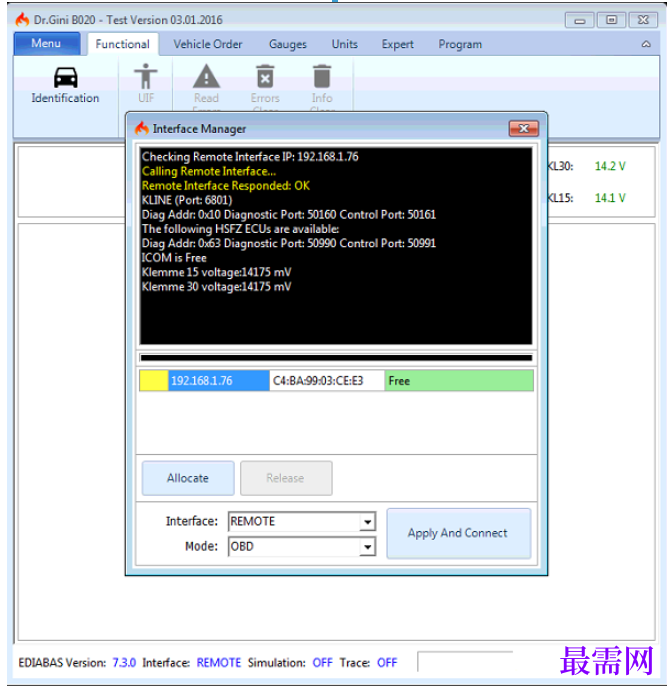Click 'Klemme 15 voltage:14175 mV' line
This screenshot has height=692, width=672.
[216, 272]
